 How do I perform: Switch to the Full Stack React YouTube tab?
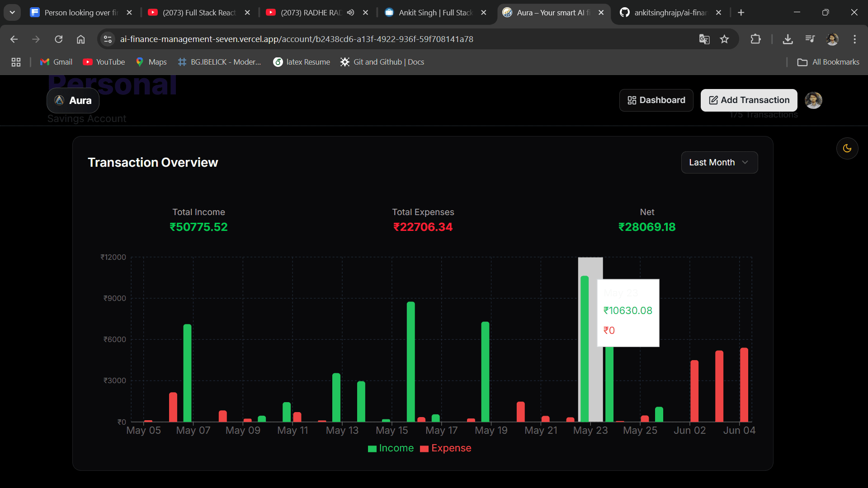coord(199,13)
